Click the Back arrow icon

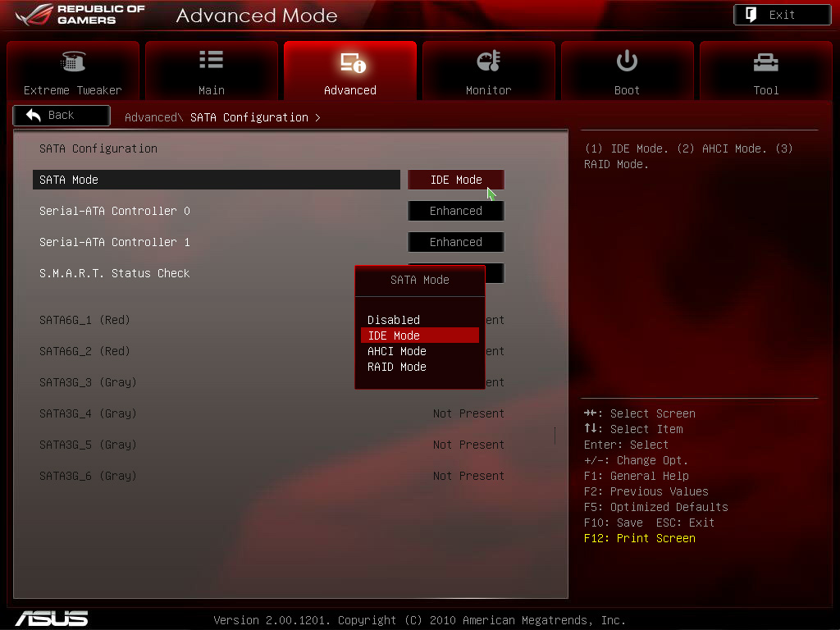click(34, 116)
